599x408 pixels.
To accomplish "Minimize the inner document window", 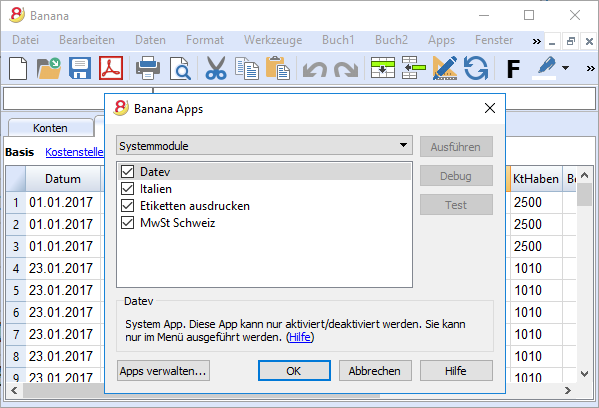I will coord(552,41).
